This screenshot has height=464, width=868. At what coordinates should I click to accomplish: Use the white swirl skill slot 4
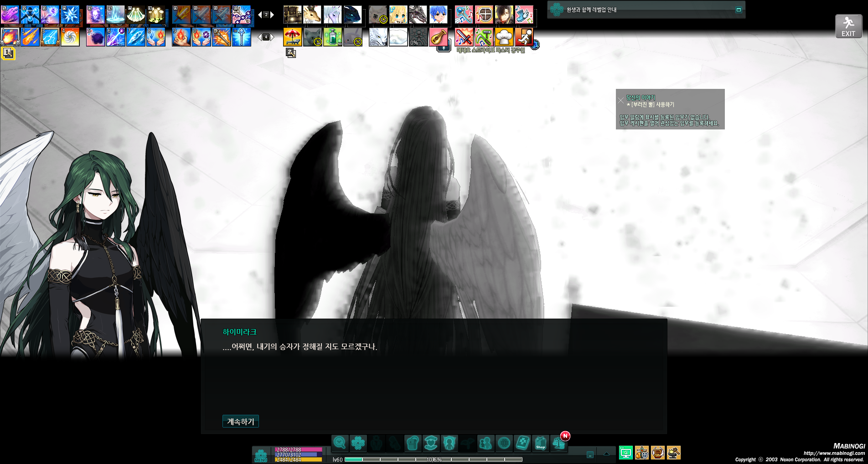(70, 37)
